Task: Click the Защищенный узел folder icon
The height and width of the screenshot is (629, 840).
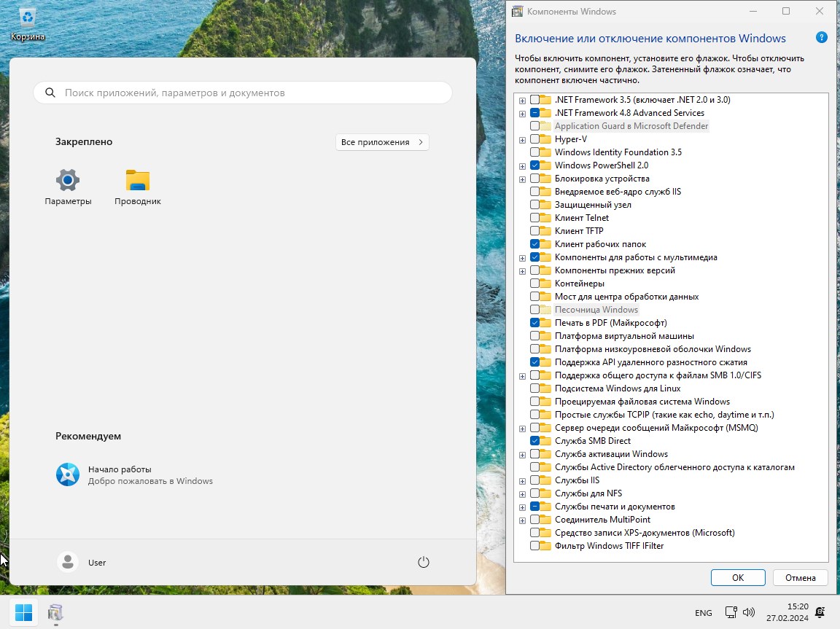Action: click(x=545, y=205)
